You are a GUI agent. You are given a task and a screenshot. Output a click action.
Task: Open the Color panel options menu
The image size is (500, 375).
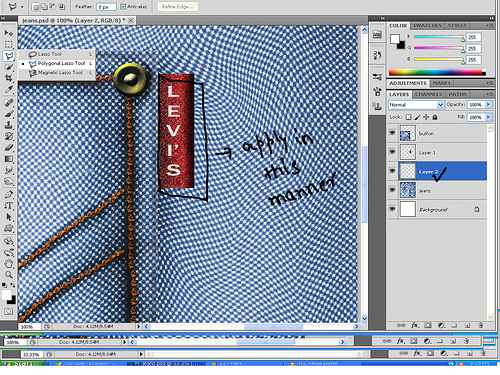[489, 26]
